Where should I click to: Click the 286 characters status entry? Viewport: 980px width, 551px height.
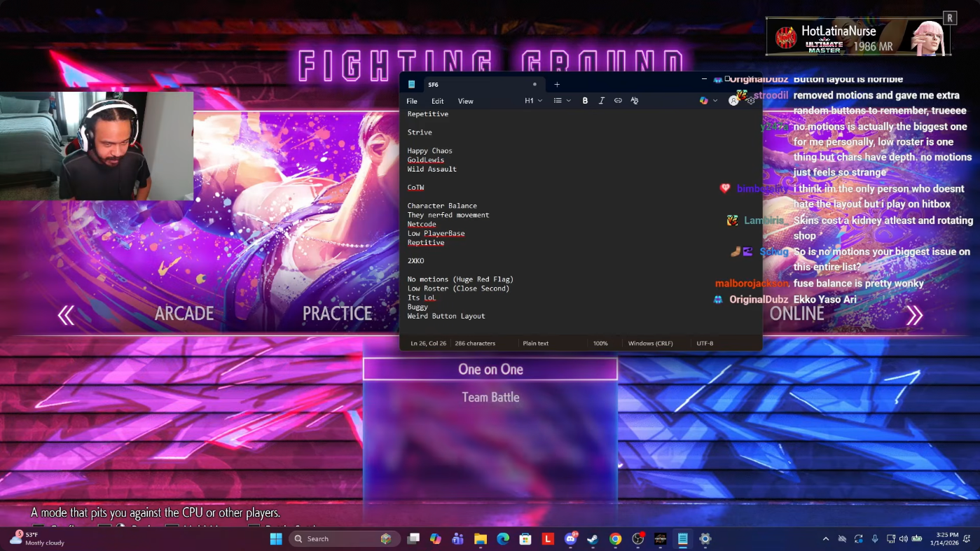coord(475,344)
